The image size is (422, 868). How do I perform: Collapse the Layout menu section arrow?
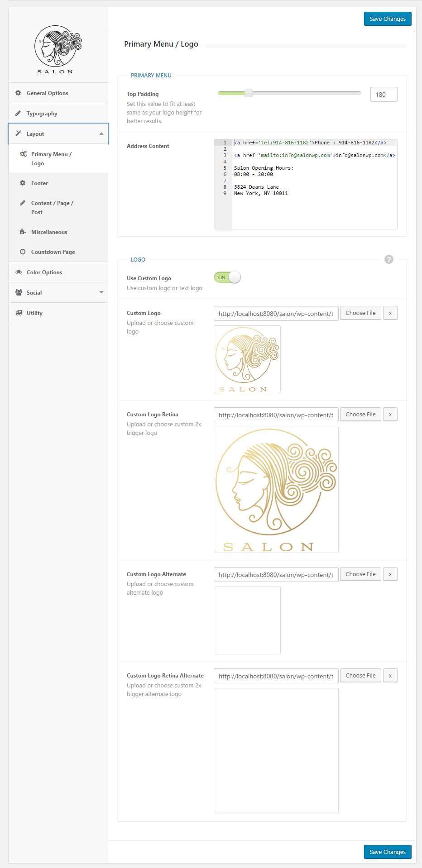coord(101,134)
